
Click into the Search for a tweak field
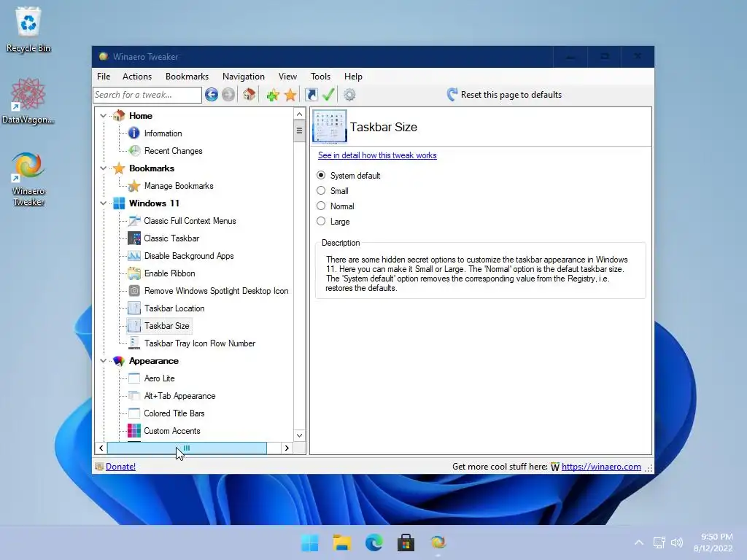pos(147,95)
